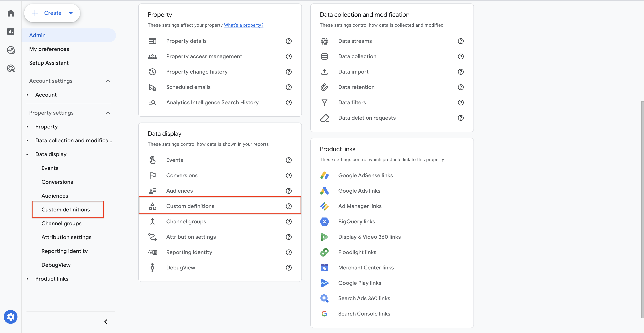
Task: Click the Analytics Intelligence Search History icon
Action: tap(152, 103)
